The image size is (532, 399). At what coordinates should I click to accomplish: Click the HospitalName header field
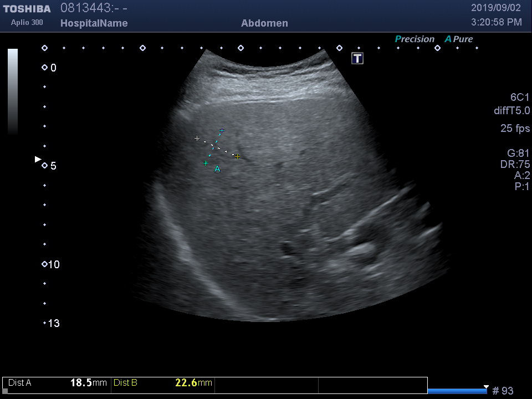(94, 23)
